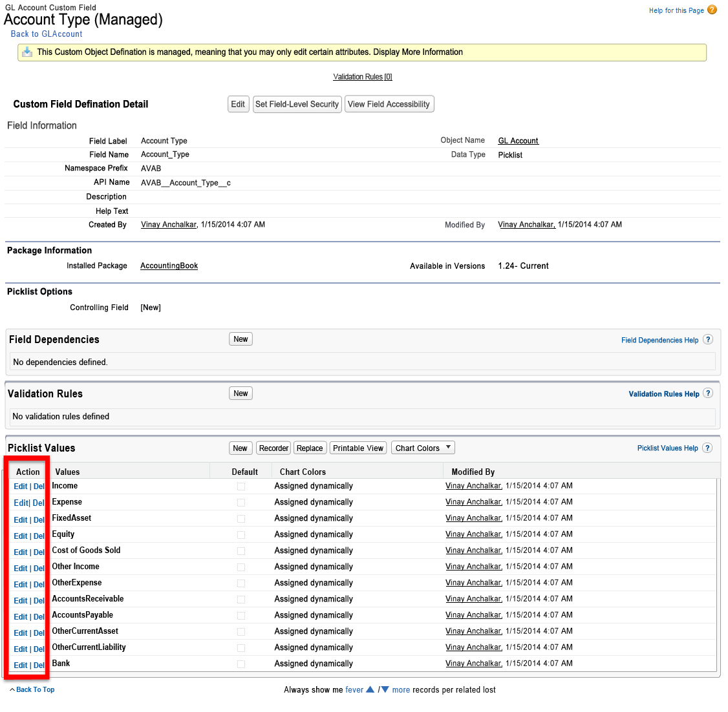Toggle the Default checkbox for Equity

click(x=241, y=534)
